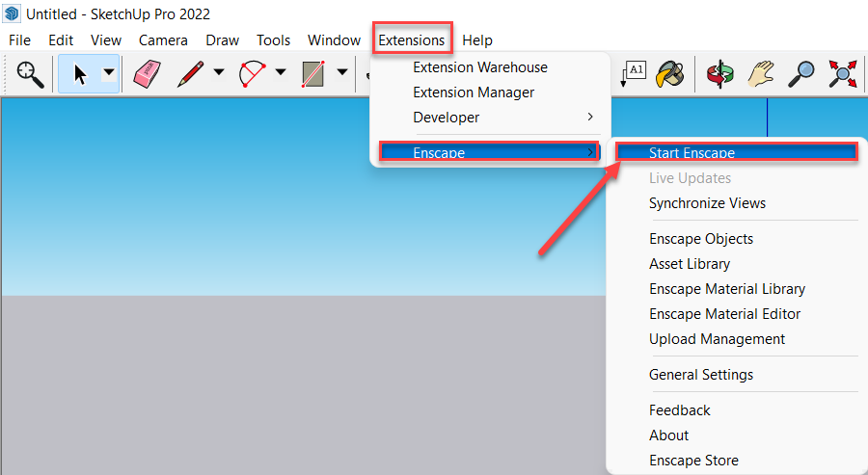Screen dimensions: 868x475
Task: Select the Rectangle shape tool
Action: 312,73
